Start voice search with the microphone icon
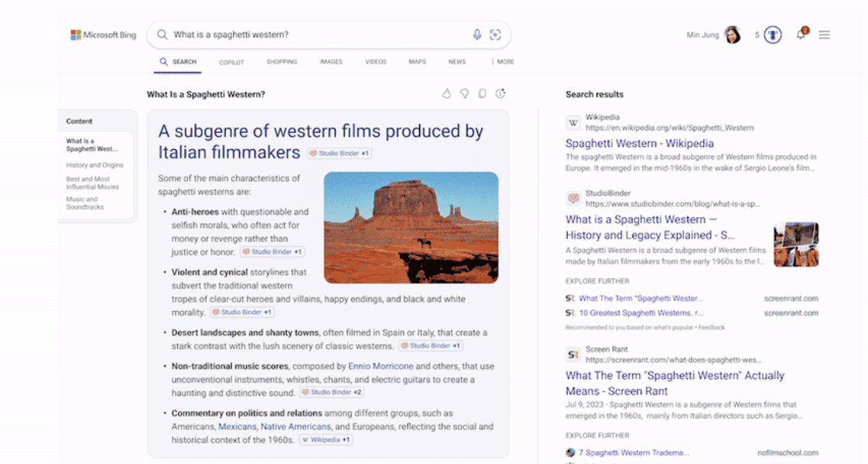 [x=476, y=35]
